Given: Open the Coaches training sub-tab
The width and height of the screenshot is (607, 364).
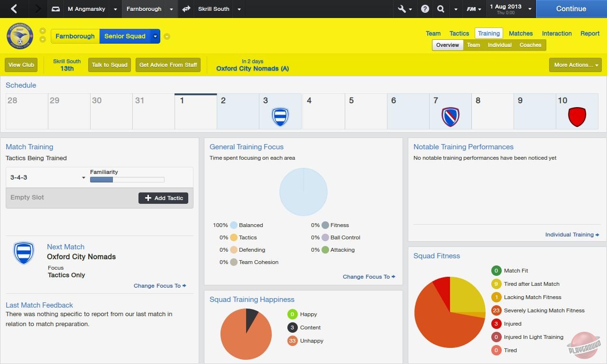Looking at the screenshot, I should coord(530,45).
